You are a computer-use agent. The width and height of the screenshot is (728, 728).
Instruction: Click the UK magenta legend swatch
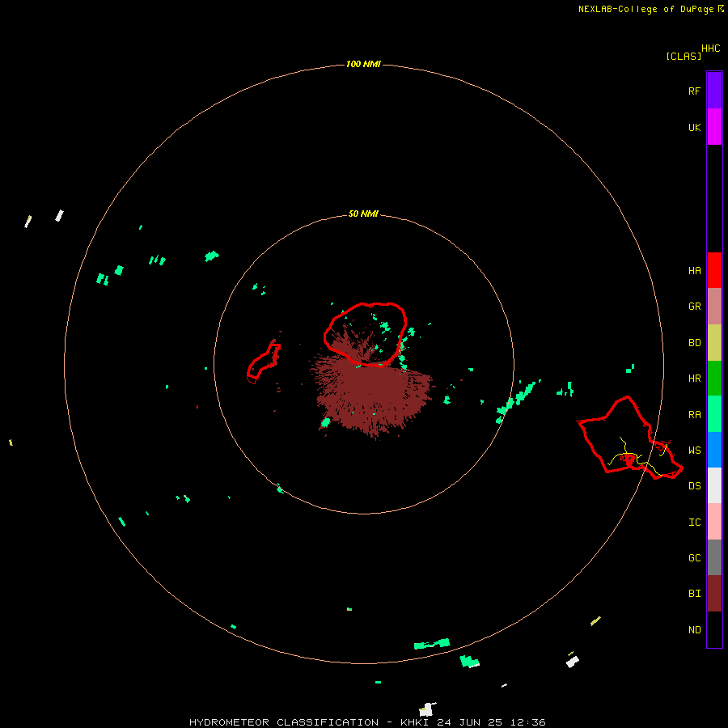tap(714, 127)
